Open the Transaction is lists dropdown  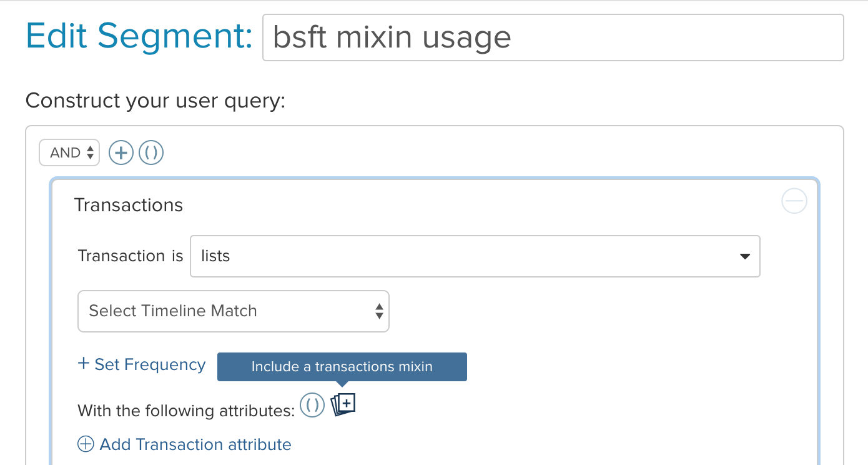point(475,256)
